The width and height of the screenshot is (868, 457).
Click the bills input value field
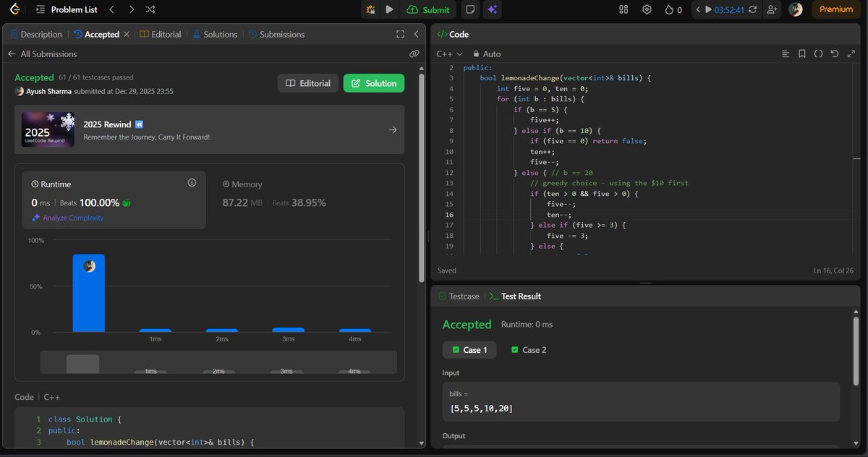(641, 402)
